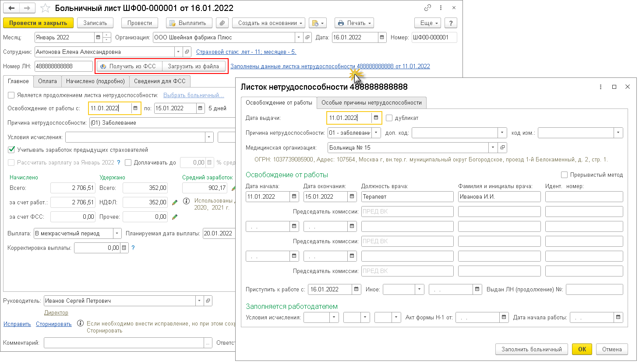The image size is (639, 364).
Task: Open Особые причины нетрудоспособности tab
Action: (371, 103)
